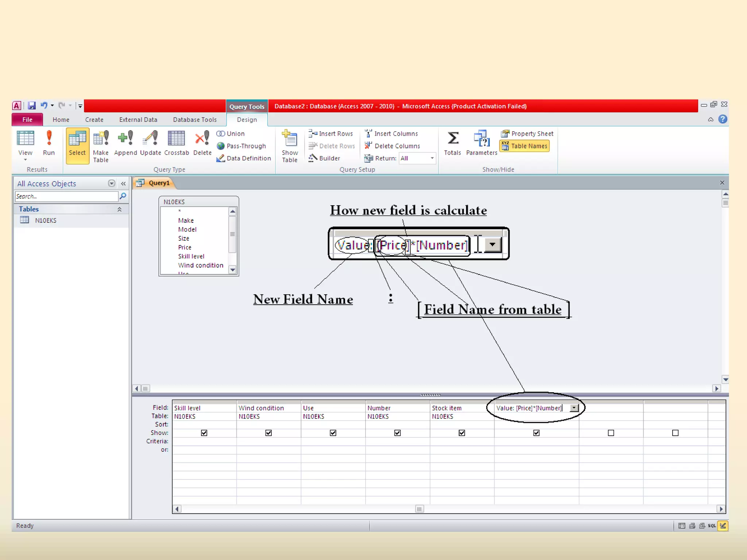Click Insert Columns in Query Setup

coord(391,134)
